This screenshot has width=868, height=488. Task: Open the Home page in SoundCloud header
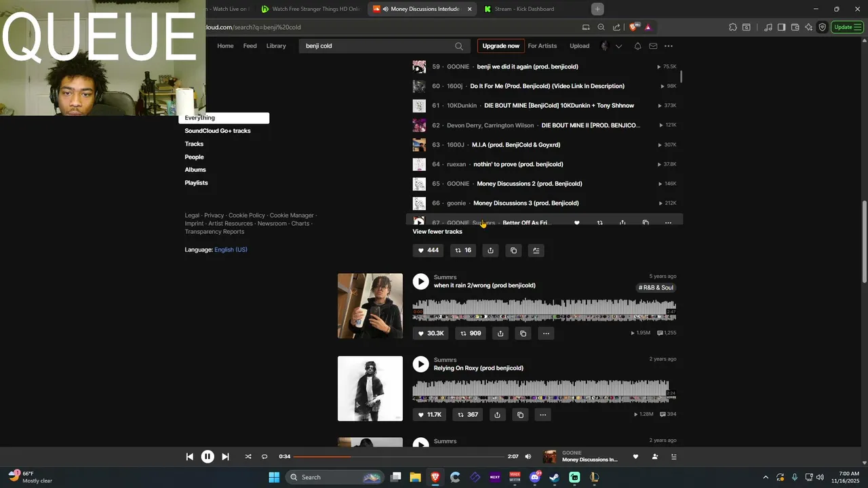point(225,46)
